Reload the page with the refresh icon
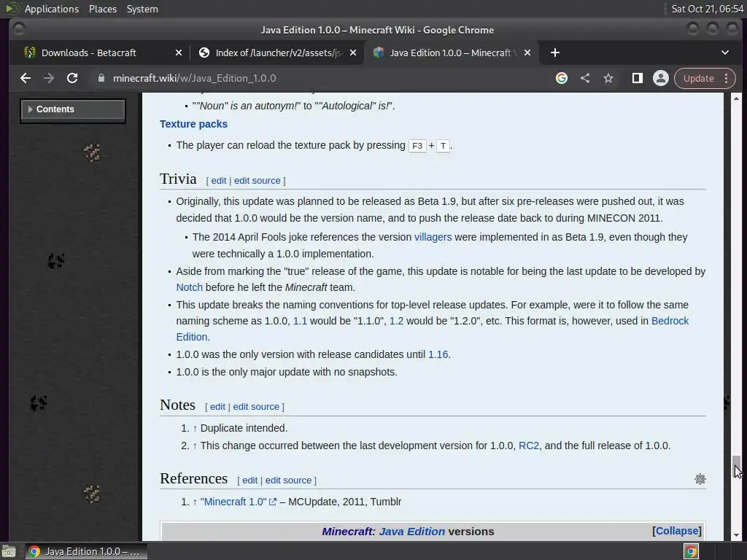This screenshot has width=747, height=560. point(72,78)
